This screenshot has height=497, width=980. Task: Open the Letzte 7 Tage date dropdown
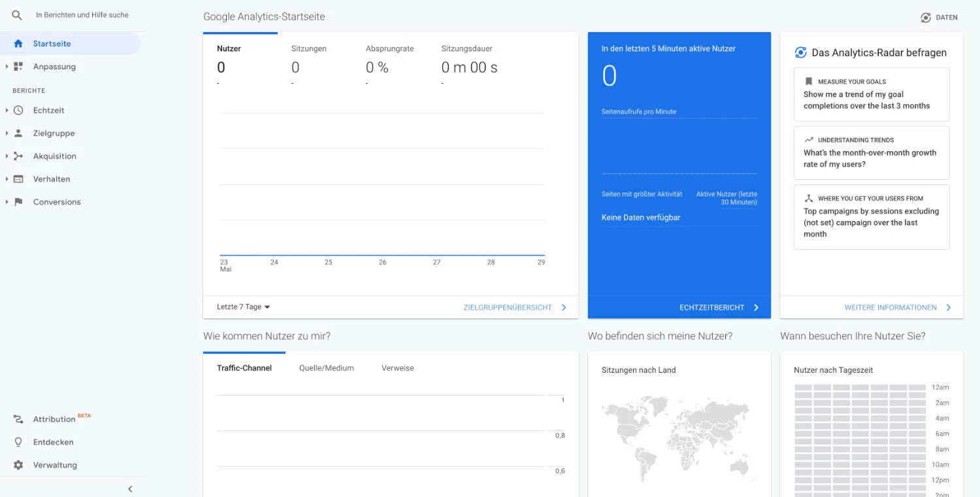[x=242, y=306]
